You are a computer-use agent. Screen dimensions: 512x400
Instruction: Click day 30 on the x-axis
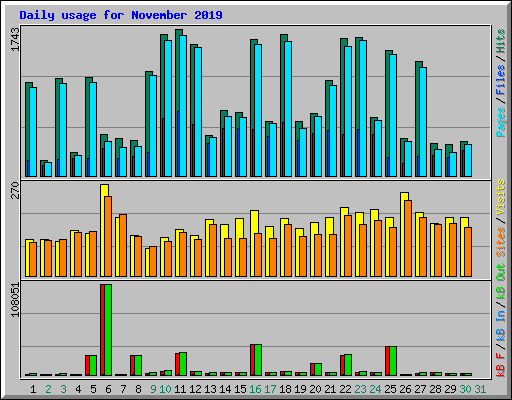pyautogui.click(x=465, y=389)
